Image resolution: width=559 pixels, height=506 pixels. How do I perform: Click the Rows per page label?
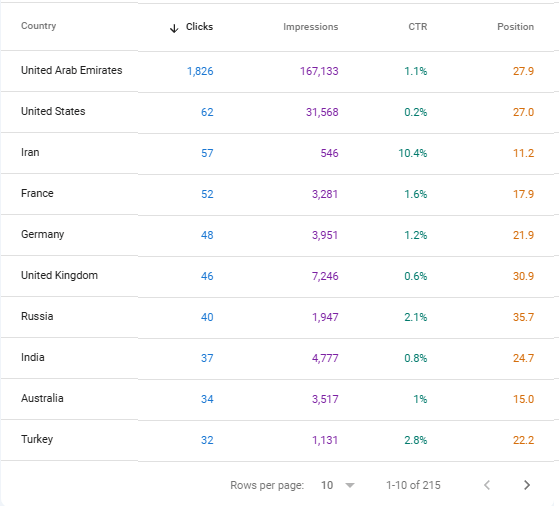(267, 485)
